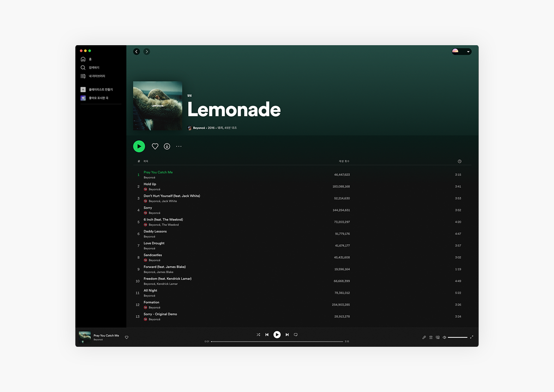
Task: Go to Home in the sidebar
Action: point(86,59)
